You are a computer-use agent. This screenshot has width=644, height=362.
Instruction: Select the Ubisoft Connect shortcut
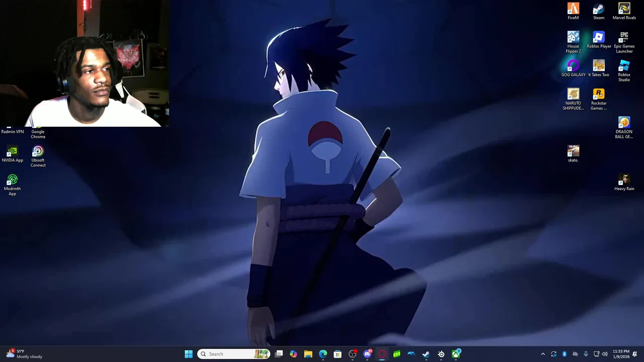(x=38, y=156)
